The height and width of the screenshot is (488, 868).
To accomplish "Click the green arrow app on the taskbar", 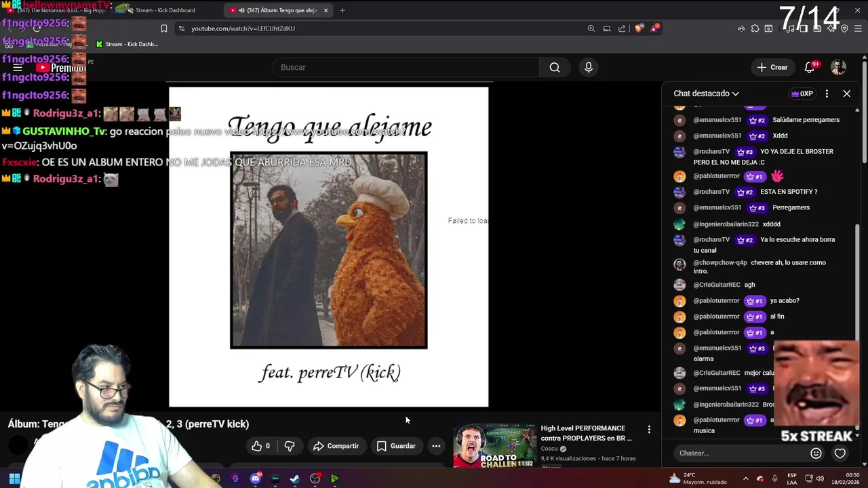I will tap(335, 479).
